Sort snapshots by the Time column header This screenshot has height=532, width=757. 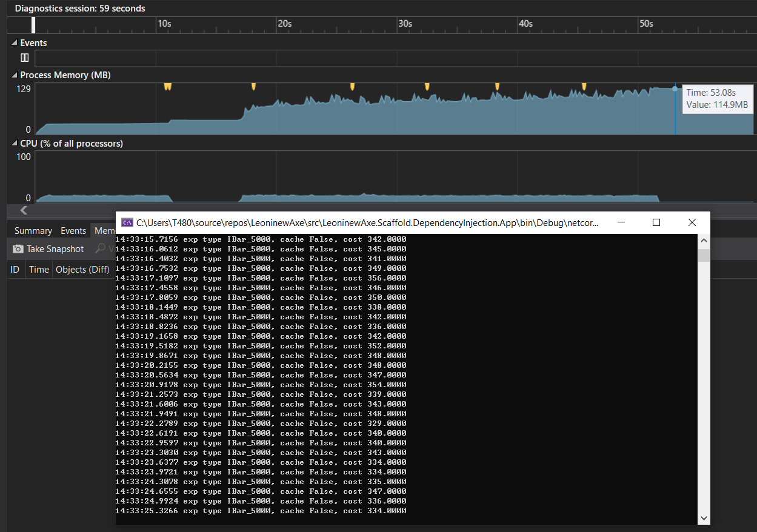(x=39, y=270)
